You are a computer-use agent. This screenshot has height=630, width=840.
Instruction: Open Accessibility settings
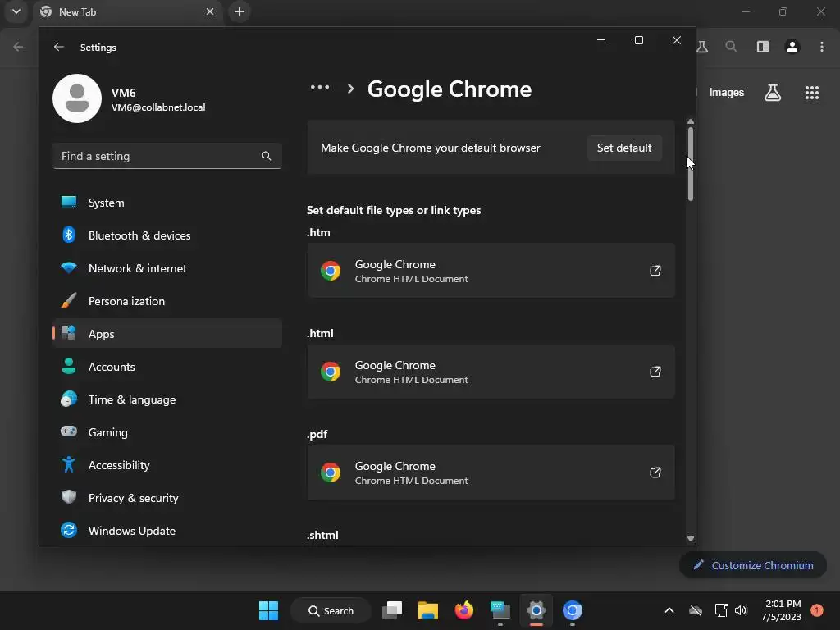[167, 465]
